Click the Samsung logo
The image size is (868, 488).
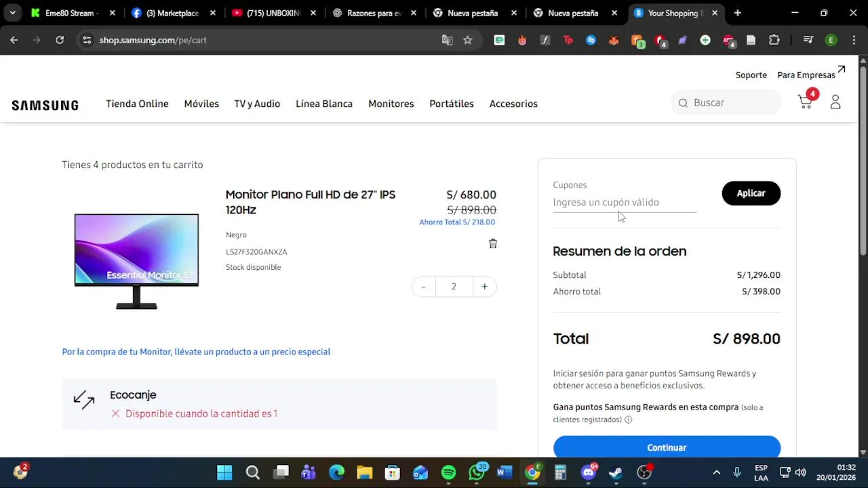pyautogui.click(x=45, y=105)
